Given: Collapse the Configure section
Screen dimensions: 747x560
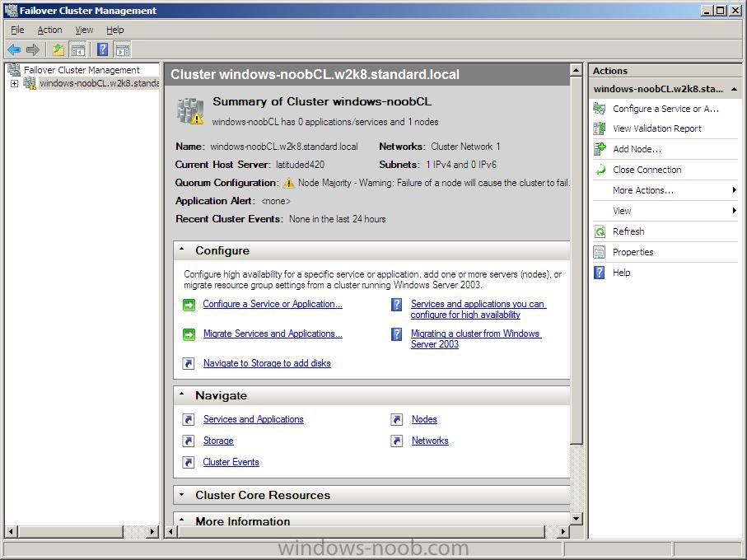Looking at the screenshot, I should click(181, 249).
